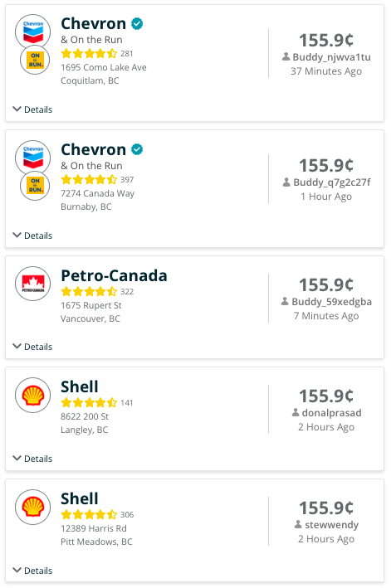Screen dimensions: 391x588
Task: Click the 155.9¢ price for Pitt Meadows Shell
Action: click(x=326, y=508)
